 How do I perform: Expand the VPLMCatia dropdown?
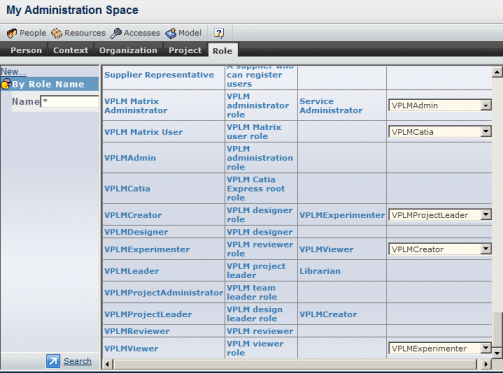pyautogui.click(x=486, y=132)
